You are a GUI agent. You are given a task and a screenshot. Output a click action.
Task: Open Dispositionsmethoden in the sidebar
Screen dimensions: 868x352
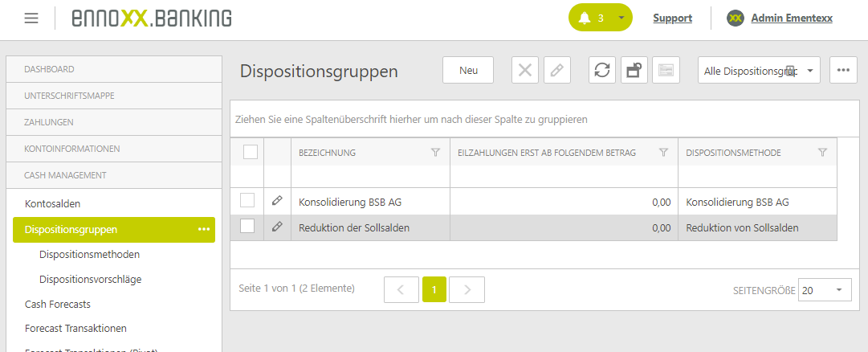coord(89,254)
